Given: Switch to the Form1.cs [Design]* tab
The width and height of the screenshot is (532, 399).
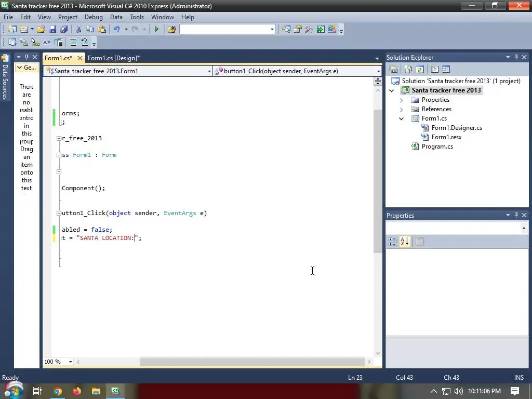Looking at the screenshot, I should (114, 58).
